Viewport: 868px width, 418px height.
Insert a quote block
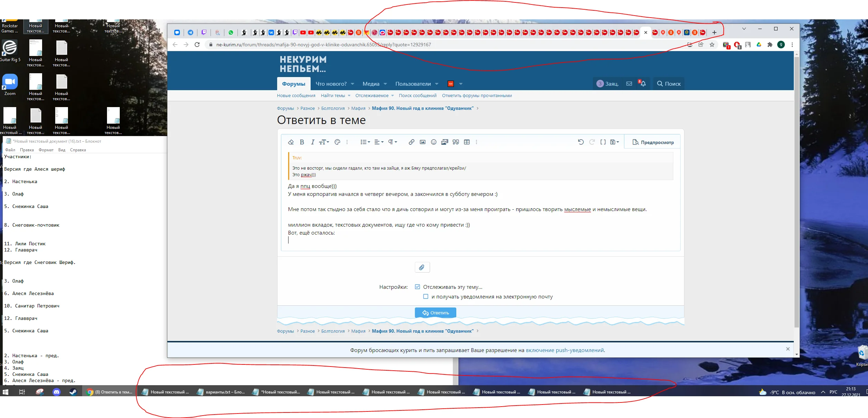(456, 142)
